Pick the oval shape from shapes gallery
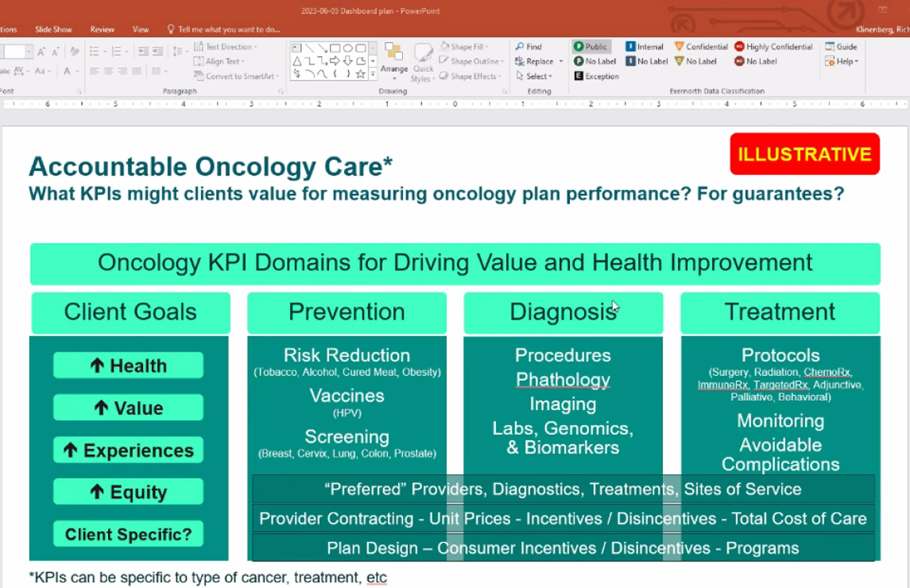This screenshot has width=910, height=588. [x=348, y=48]
